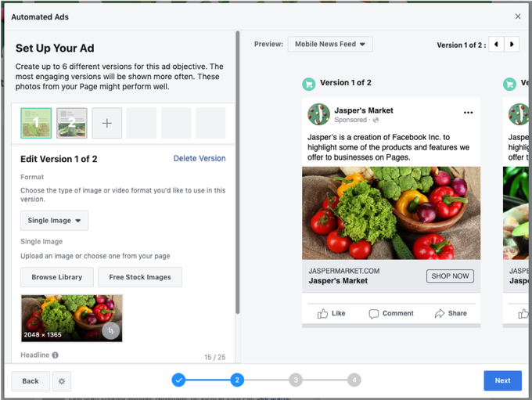The height and width of the screenshot is (400, 532).
Task: Open the three-dot menu on the ad preview
Action: tap(468, 113)
